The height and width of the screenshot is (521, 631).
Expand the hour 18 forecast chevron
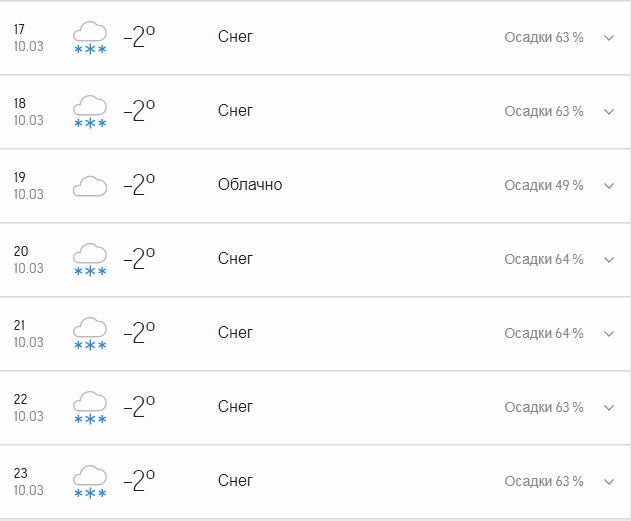pyautogui.click(x=609, y=112)
